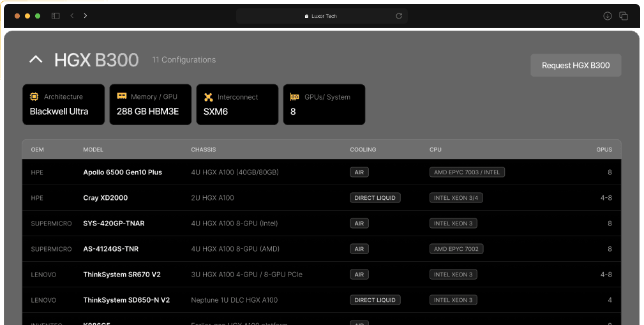Click the HGX B300 heading
Viewport: 644px width, 325px height.
click(96, 60)
